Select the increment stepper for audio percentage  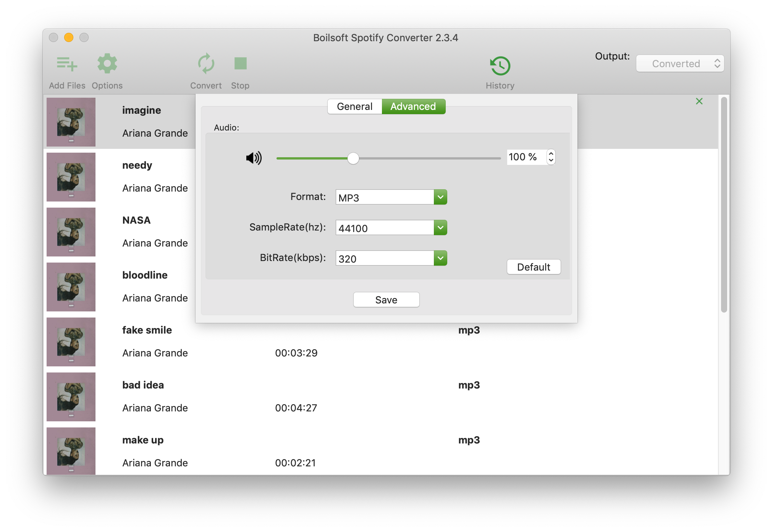[550, 154]
